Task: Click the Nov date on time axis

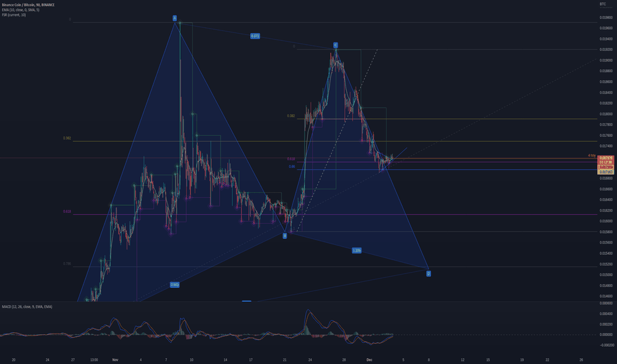Action: [115, 359]
